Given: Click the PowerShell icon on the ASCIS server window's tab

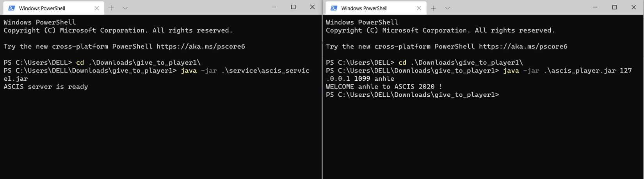Looking at the screenshot, I should click(x=12, y=8).
